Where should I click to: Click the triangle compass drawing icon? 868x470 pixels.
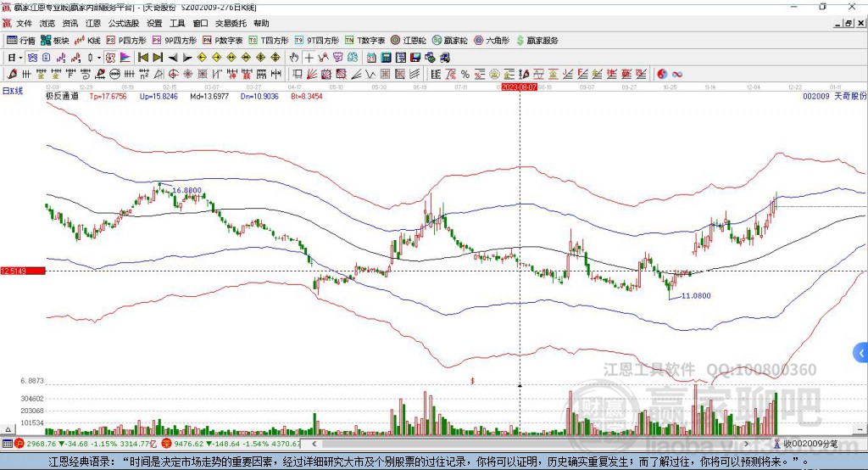[x=158, y=74]
